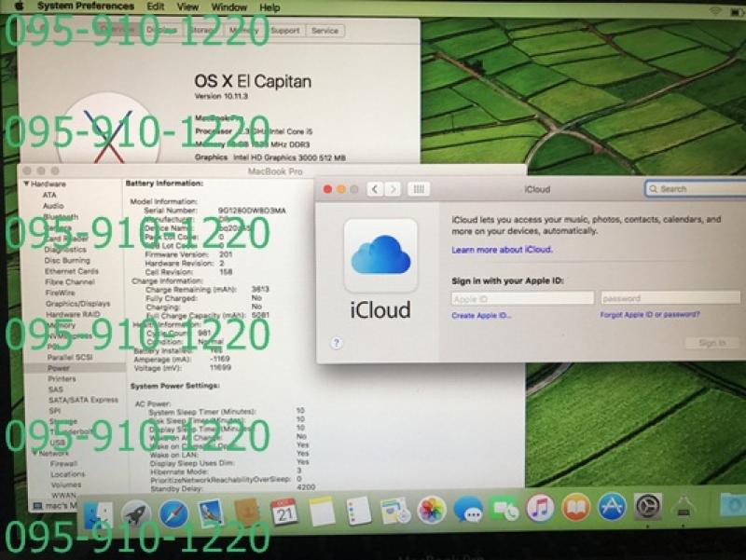Open Safari compass icon in Dock
The height and width of the screenshot is (560, 746).
(173, 514)
